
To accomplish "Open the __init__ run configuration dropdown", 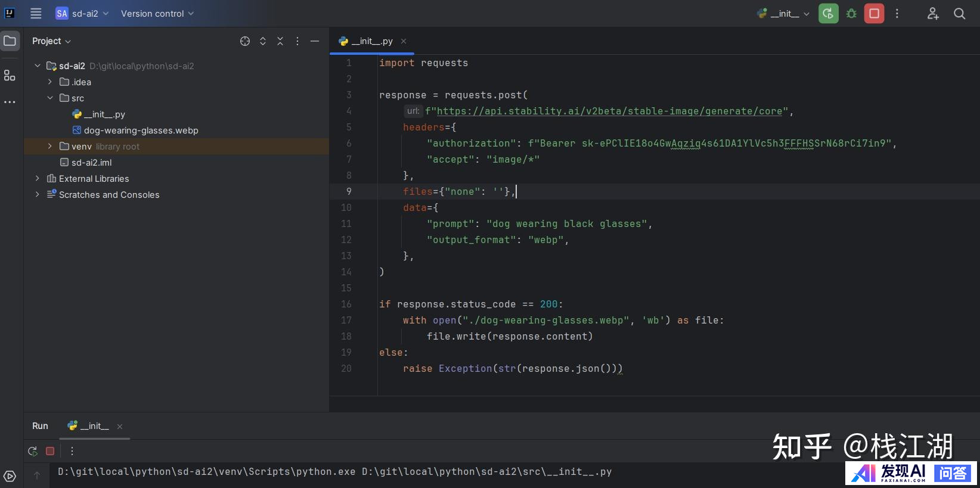I will (783, 13).
